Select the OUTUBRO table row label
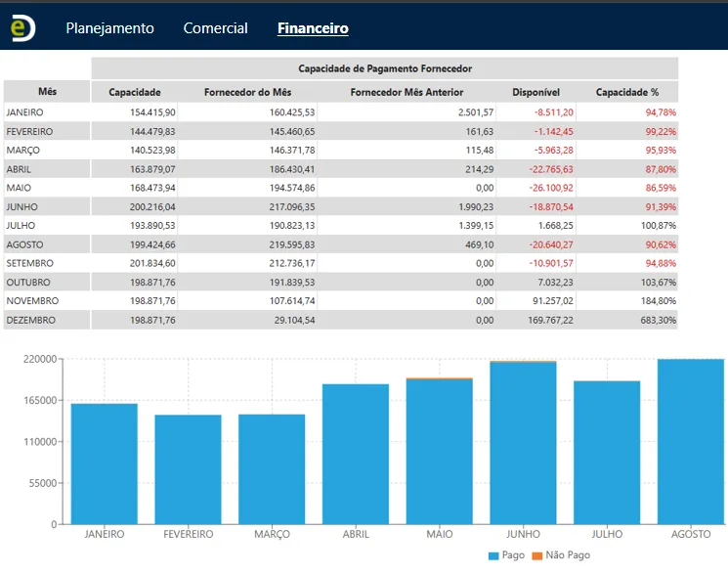Viewport: 728px width, 573px height. pos(28,282)
